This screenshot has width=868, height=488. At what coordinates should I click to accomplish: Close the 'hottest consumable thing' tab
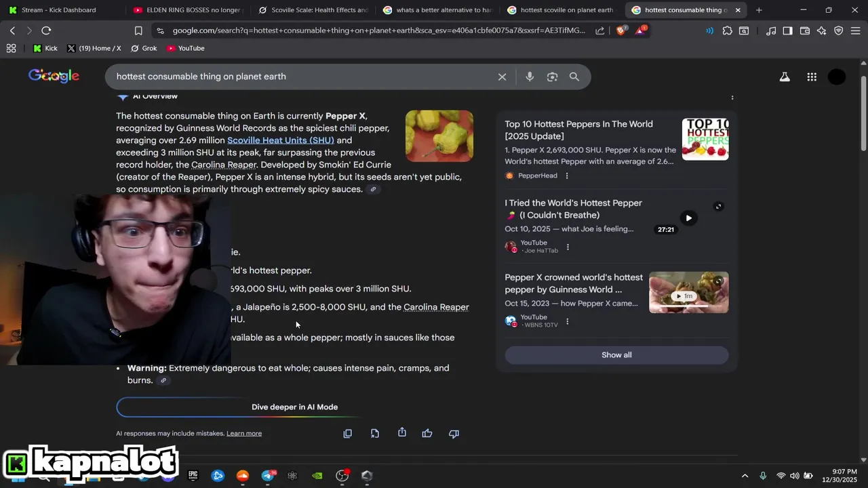(738, 10)
